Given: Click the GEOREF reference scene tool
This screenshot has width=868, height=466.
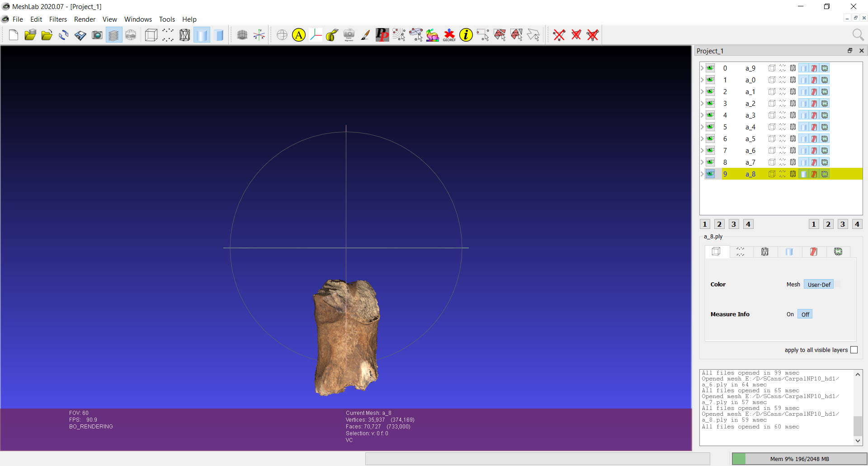Looking at the screenshot, I should pos(449,35).
